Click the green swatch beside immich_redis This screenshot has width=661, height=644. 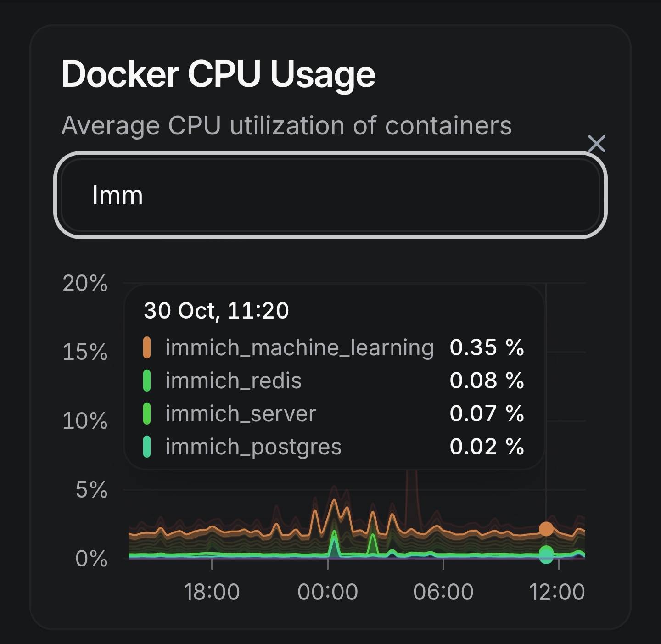[x=147, y=381]
